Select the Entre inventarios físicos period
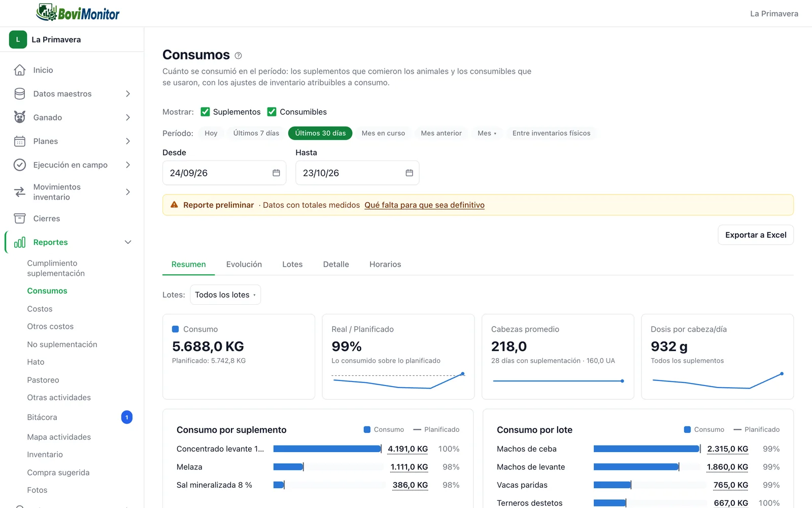 click(551, 133)
